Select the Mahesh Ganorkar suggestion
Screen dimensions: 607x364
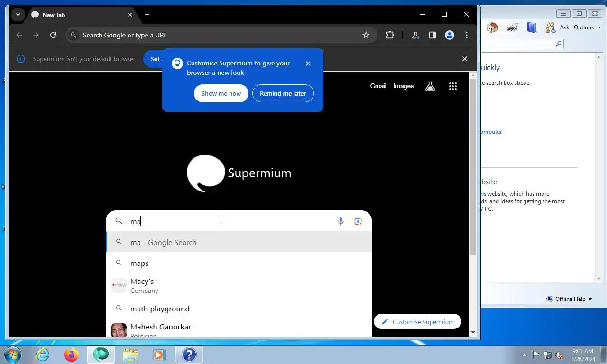[x=239, y=328]
